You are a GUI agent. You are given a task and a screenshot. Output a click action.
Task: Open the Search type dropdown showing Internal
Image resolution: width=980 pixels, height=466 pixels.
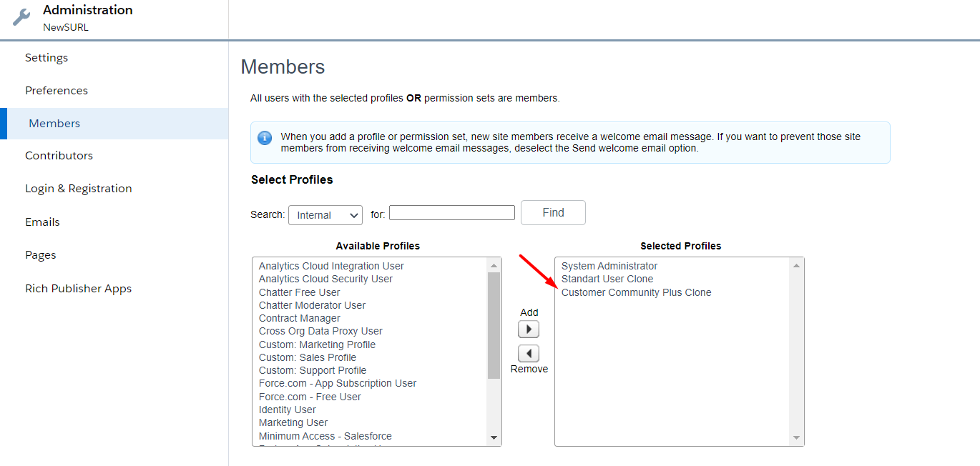coord(325,215)
